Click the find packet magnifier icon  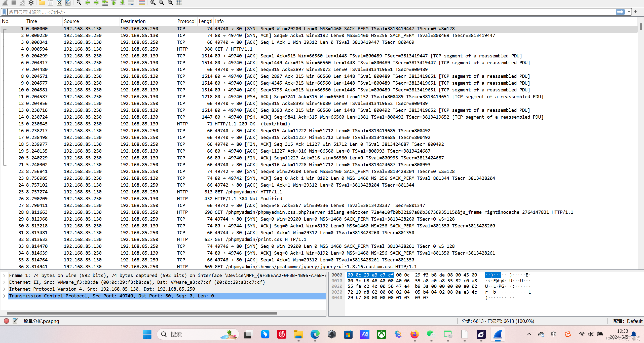point(79,3)
